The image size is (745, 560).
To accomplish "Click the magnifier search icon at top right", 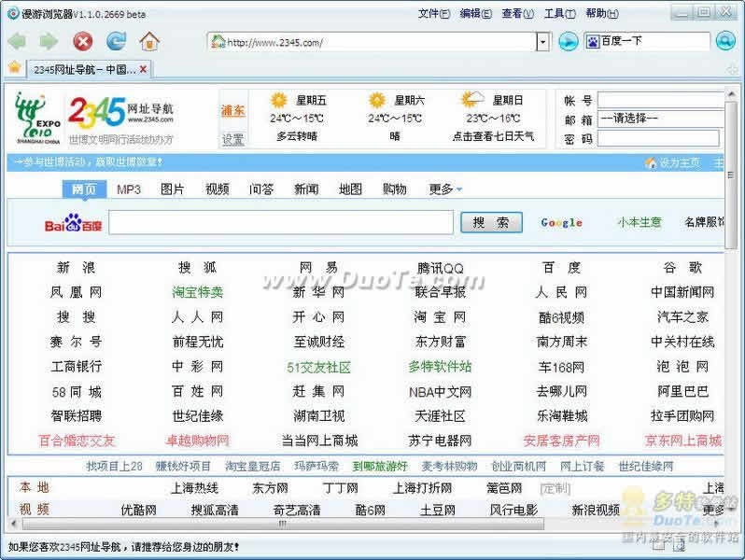I will click(x=725, y=41).
